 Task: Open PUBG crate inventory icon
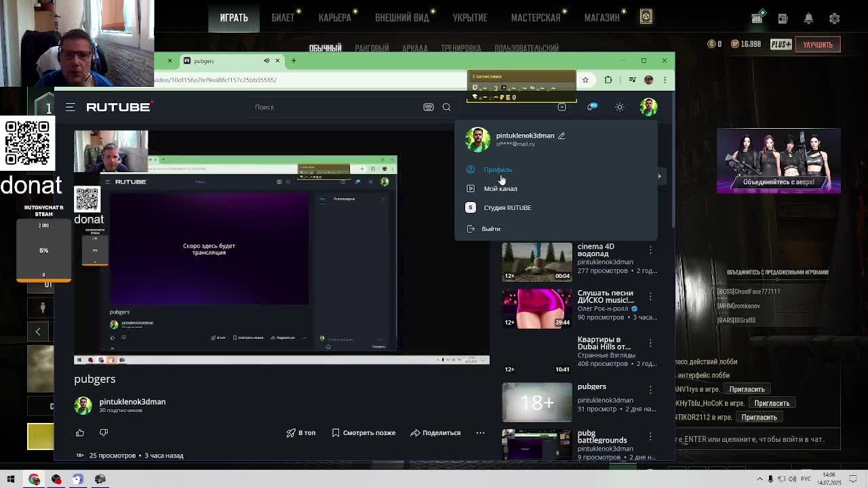point(757,18)
